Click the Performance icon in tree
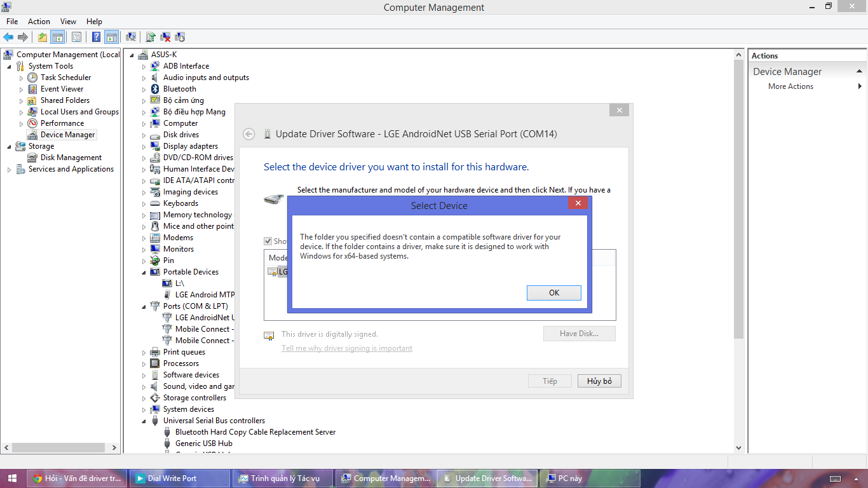 [32, 123]
